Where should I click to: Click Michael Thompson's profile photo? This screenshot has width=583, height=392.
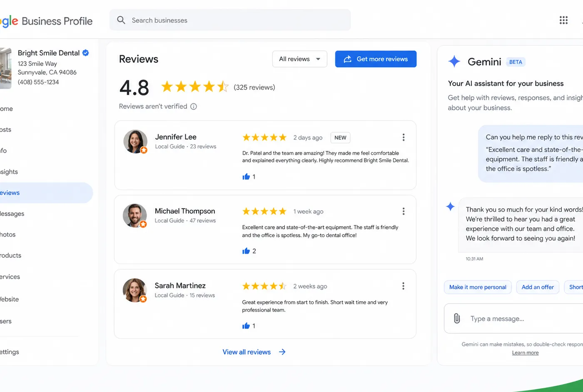[x=135, y=216]
